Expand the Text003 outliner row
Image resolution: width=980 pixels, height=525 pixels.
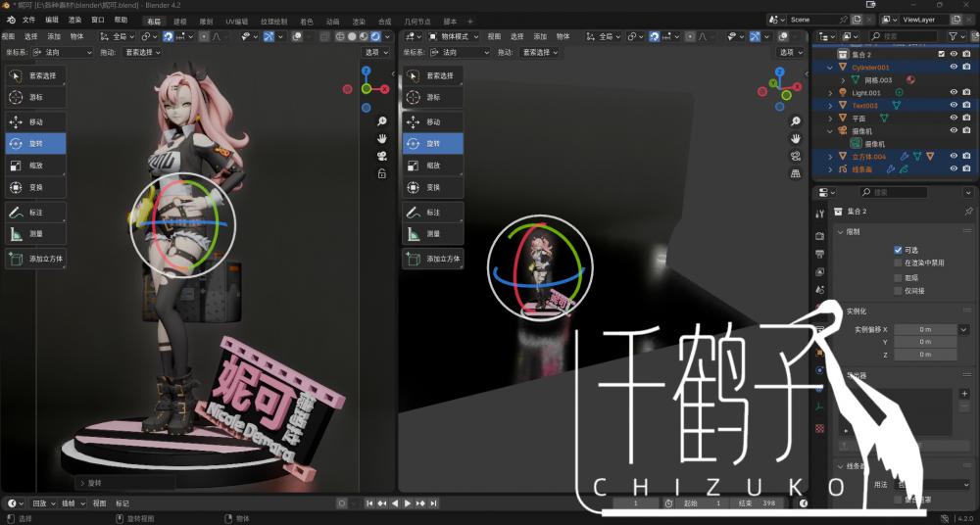[x=831, y=106]
